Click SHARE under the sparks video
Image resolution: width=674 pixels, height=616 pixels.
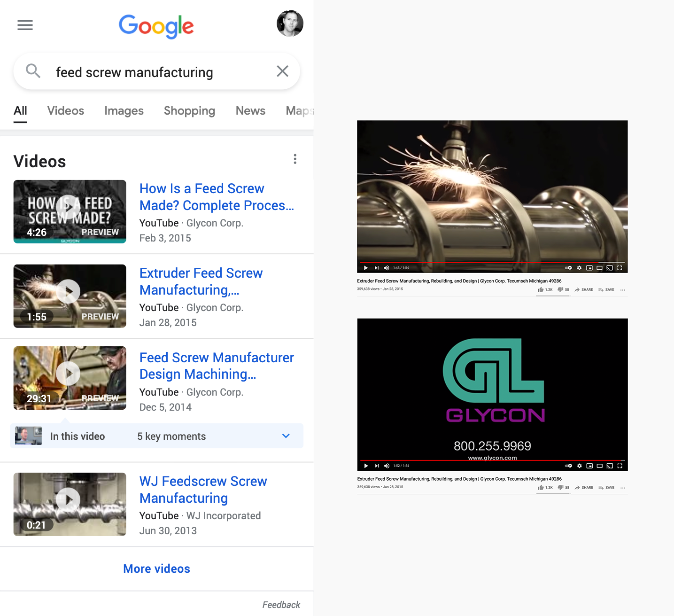(x=584, y=289)
